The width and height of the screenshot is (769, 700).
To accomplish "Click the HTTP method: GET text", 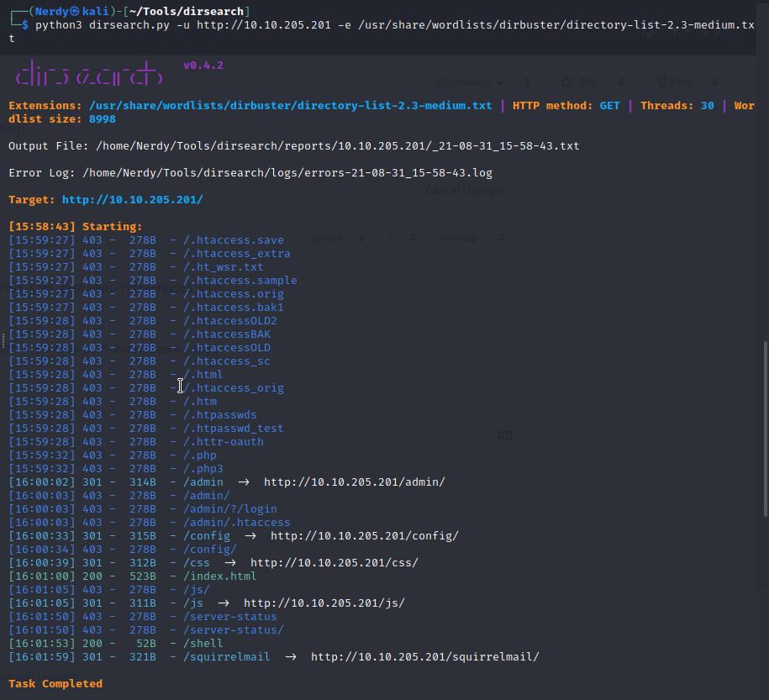I will tap(566, 106).
